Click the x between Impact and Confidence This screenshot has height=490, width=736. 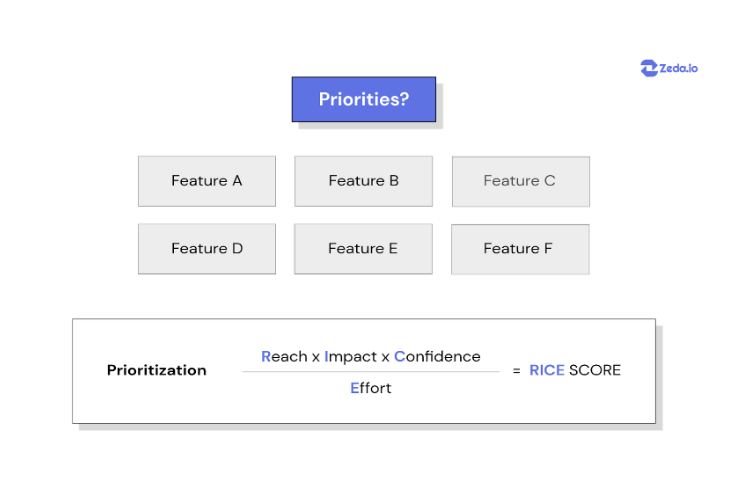click(385, 357)
